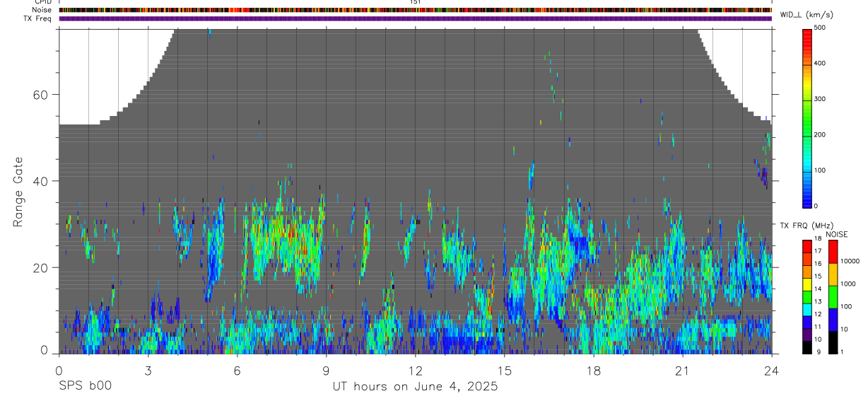868x401 pixels.
Task: Click the WID⊥ (km/s) color bar
Action: (x=808, y=117)
